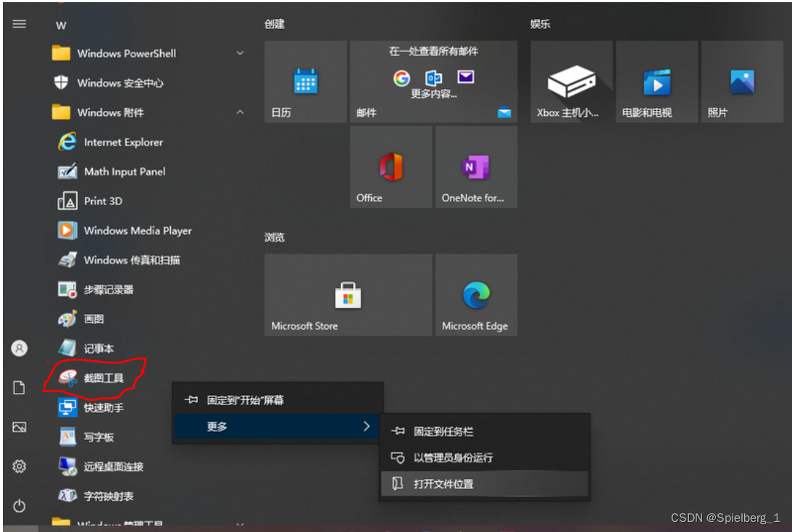
Task: Choose 更多 in context menu
Action: pos(278,426)
